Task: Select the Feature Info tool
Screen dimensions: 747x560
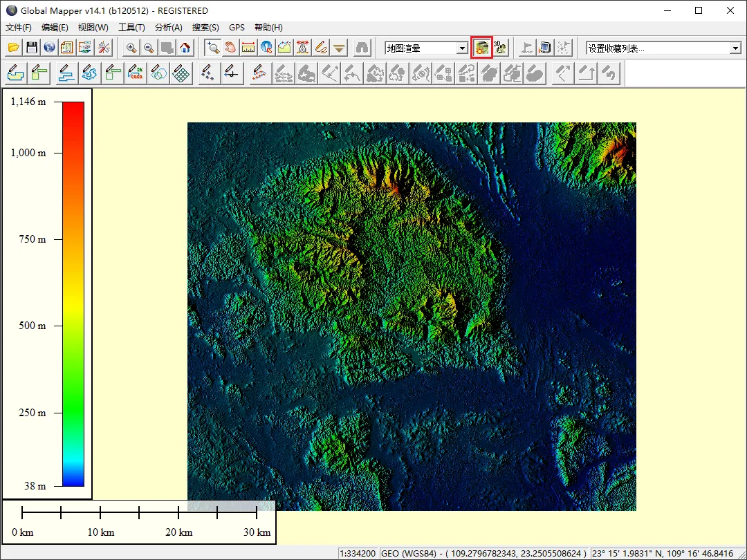Action: (266, 48)
